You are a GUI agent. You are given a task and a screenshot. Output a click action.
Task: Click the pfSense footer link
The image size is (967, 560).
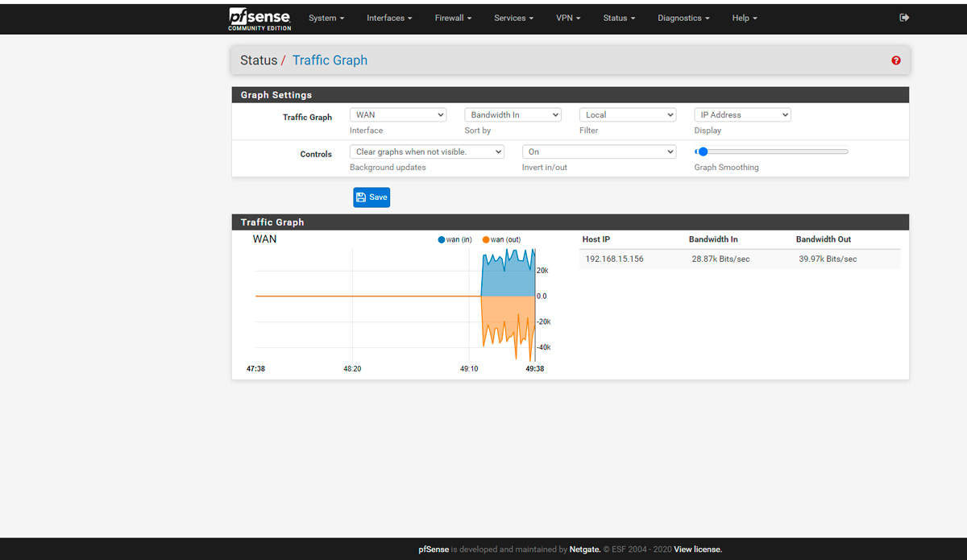click(434, 550)
